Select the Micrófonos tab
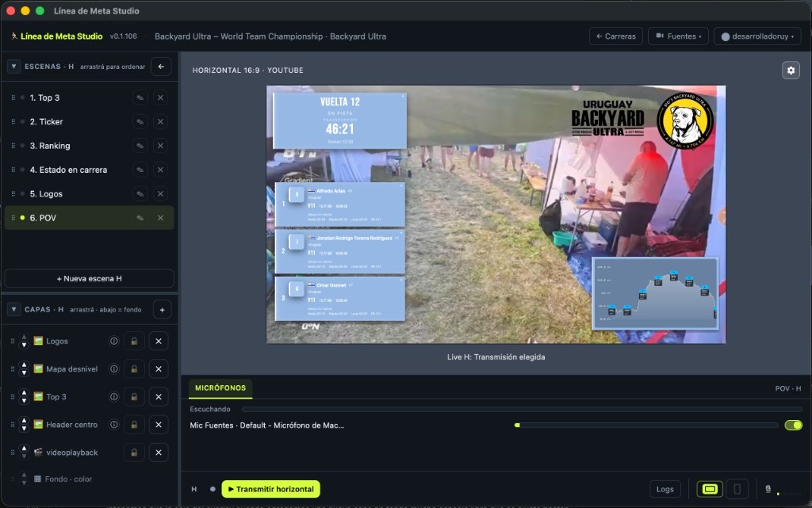The width and height of the screenshot is (812, 508). pyautogui.click(x=220, y=388)
